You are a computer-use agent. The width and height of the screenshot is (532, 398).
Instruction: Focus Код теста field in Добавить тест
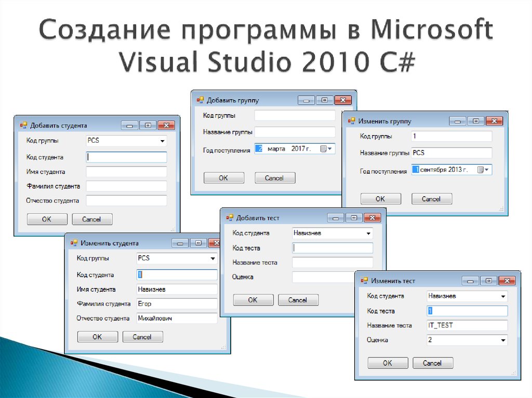click(332, 248)
